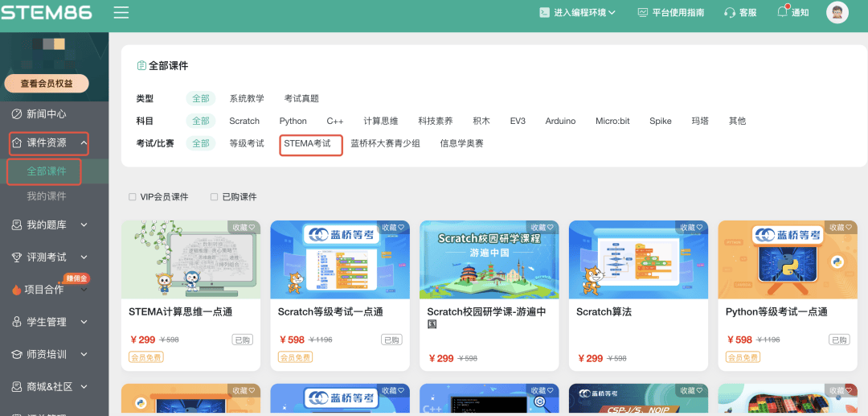
Task: Click the platform guide monitor icon
Action: (x=643, y=12)
